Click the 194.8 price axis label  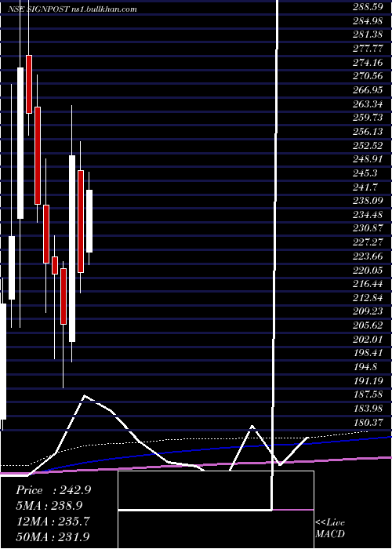click(365, 366)
